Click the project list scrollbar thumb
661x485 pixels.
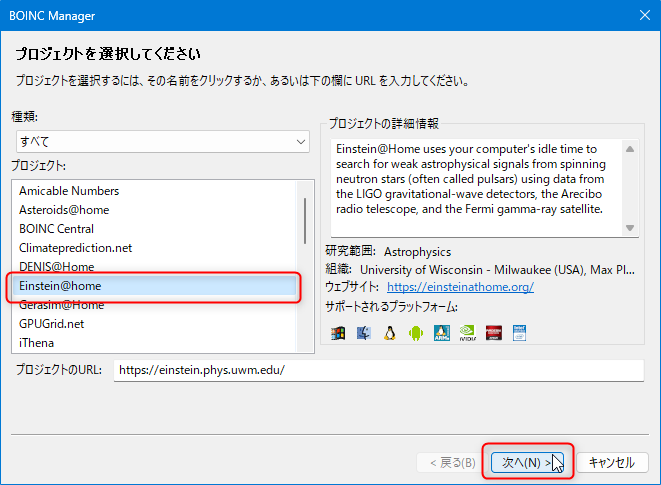[x=305, y=221]
